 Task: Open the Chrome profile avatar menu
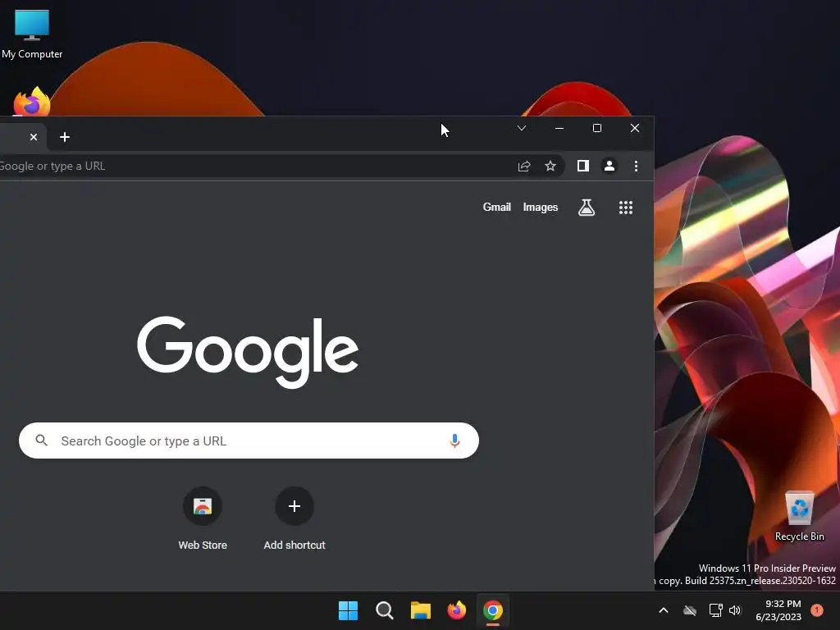[609, 166]
